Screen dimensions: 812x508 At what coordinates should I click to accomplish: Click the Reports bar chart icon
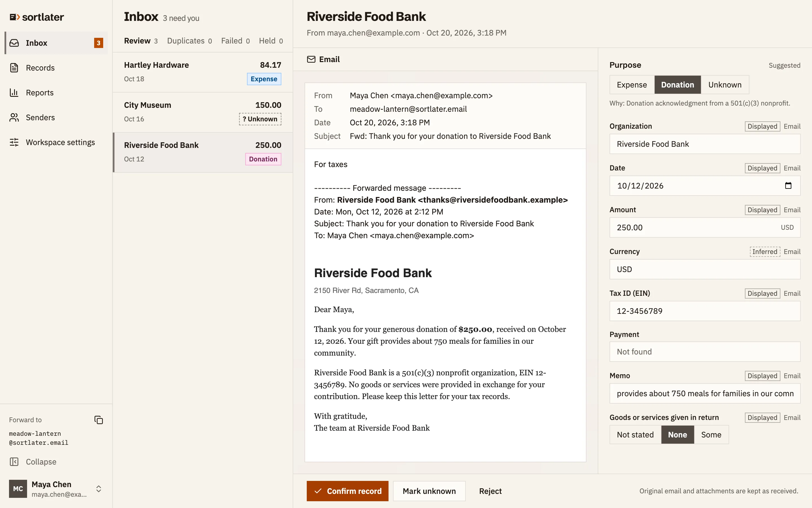pos(14,93)
